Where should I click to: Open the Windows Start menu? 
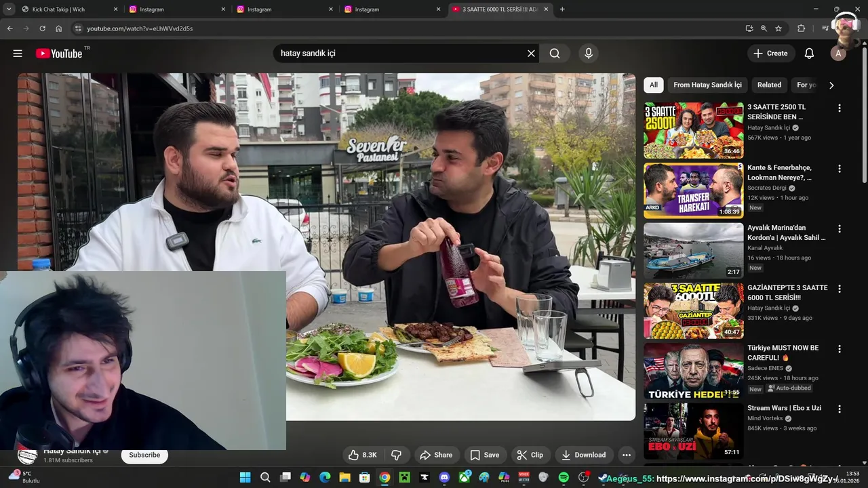click(x=245, y=477)
